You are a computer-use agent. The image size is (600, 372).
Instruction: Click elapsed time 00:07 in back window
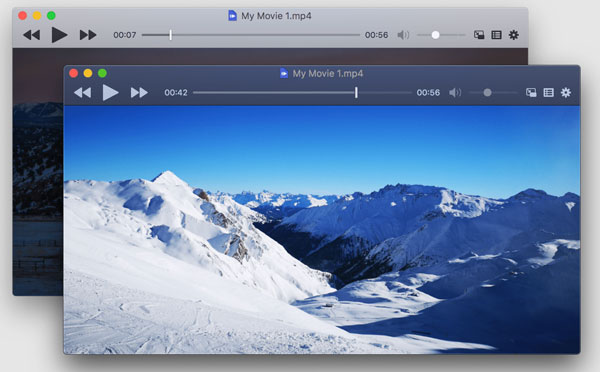[125, 35]
